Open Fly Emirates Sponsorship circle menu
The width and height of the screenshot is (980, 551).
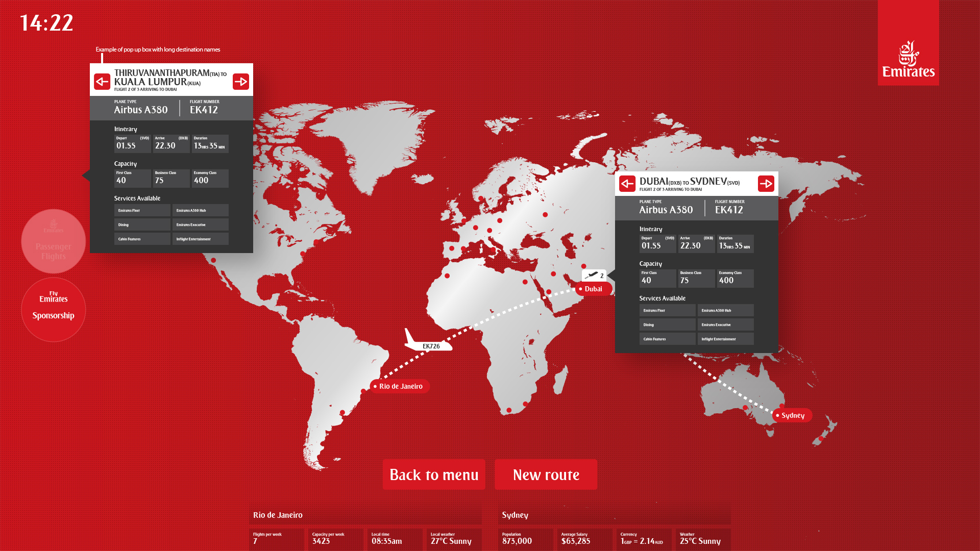click(54, 309)
